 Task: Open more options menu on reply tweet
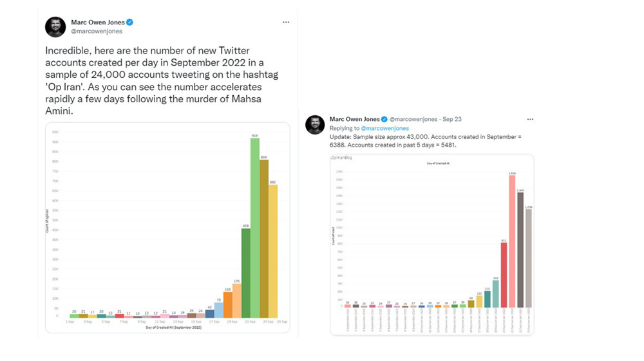point(530,119)
